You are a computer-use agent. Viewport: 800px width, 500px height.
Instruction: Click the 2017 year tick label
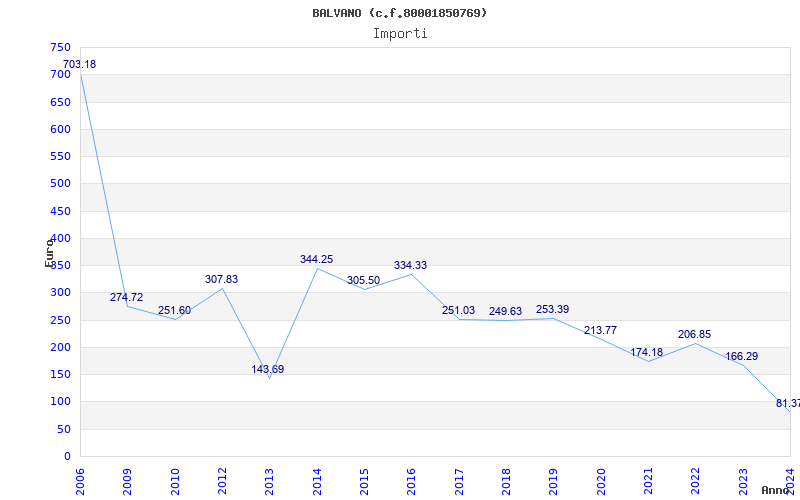click(x=459, y=482)
